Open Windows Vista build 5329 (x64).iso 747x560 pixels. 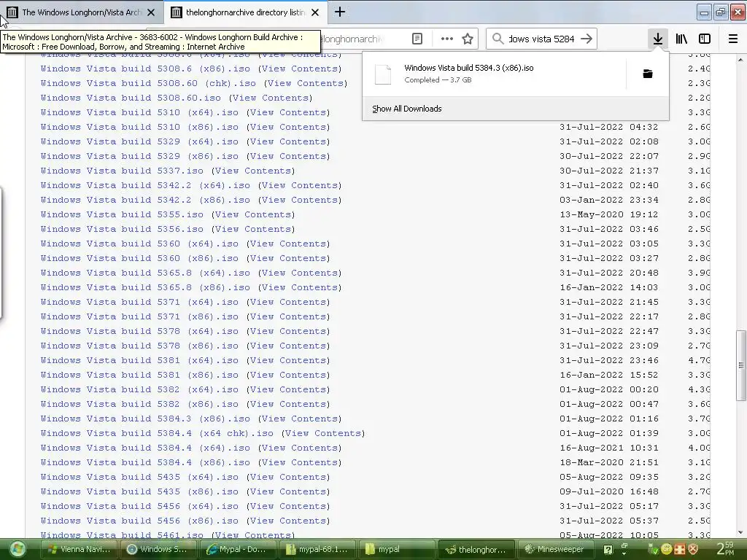139,141
